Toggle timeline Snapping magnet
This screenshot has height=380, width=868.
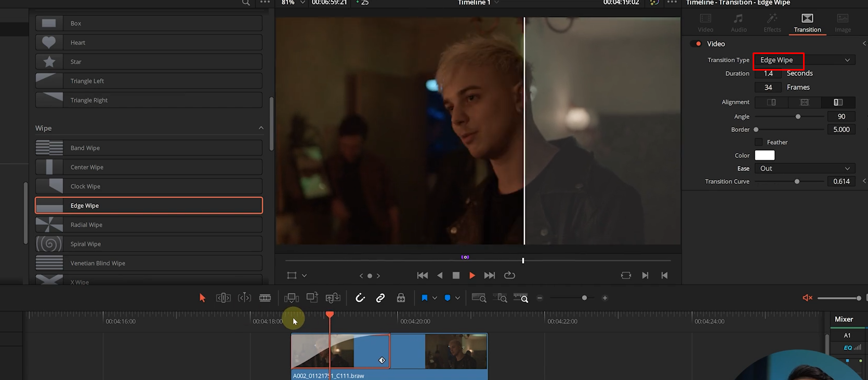[x=360, y=298]
